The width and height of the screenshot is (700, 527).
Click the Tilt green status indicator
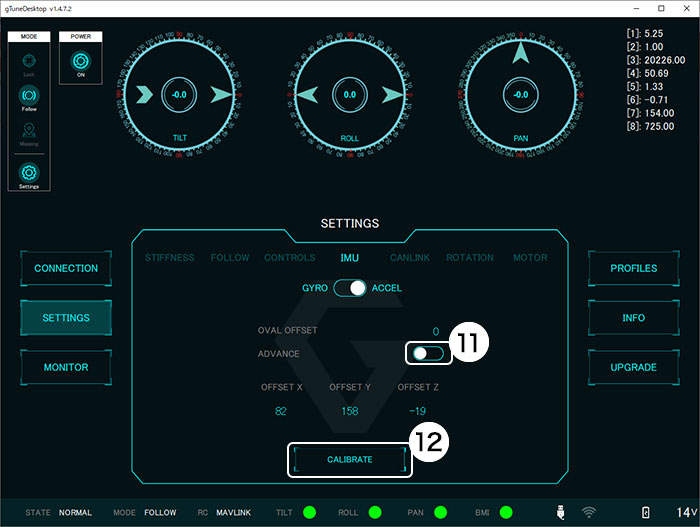point(309,512)
